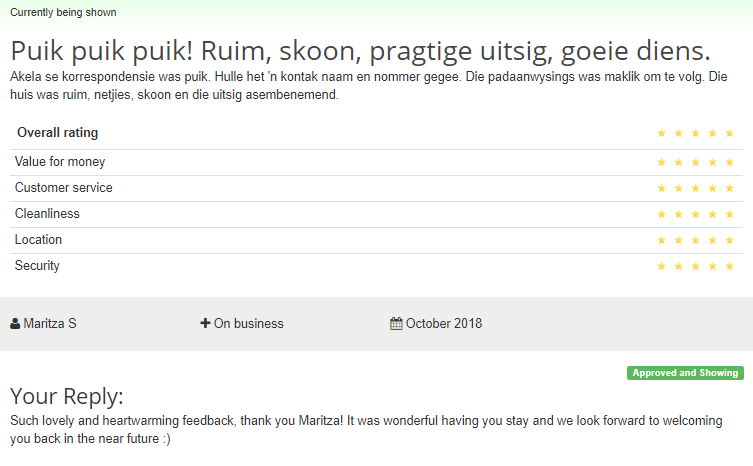Click the Customer service star rating
The height and width of the screenshot is (466, 753).
695,188
